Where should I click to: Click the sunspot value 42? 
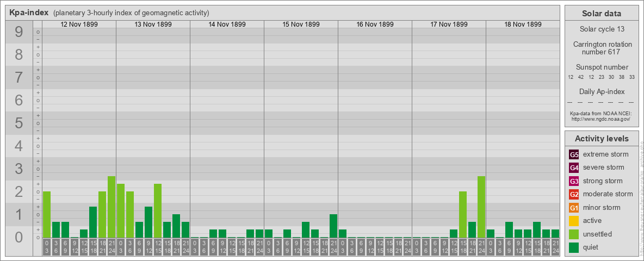click(x=581, y=77)
